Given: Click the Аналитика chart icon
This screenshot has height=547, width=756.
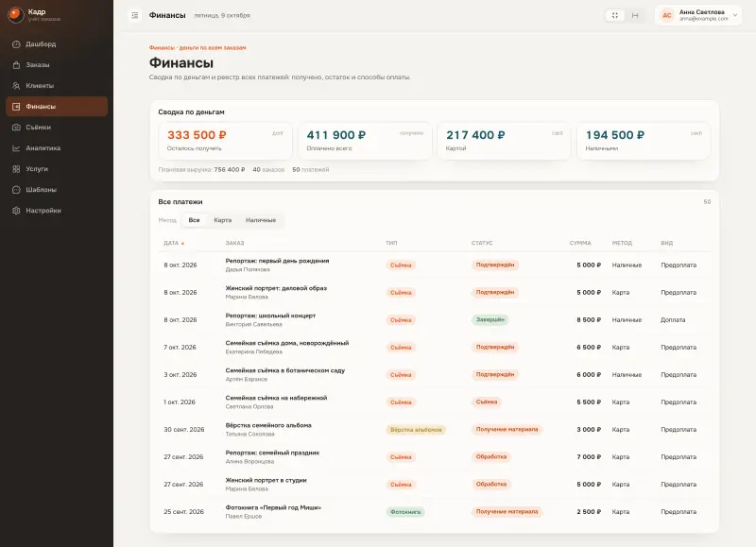Looking at the screenshot, I should pos(16,148).
